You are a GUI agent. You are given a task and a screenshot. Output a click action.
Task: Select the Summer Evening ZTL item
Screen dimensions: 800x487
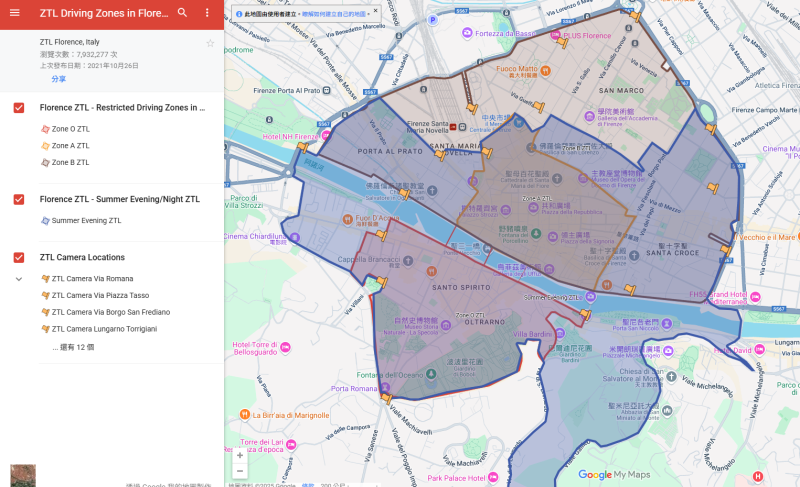(x=86, y=220)
